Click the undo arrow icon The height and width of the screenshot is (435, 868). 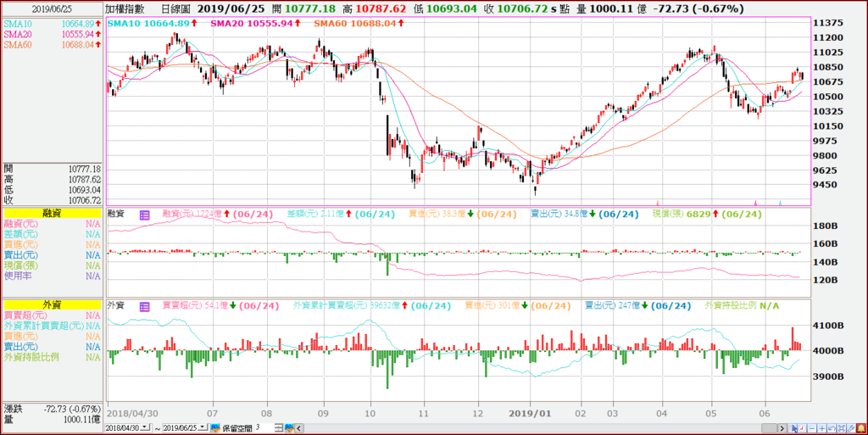[x=832, y=428]
